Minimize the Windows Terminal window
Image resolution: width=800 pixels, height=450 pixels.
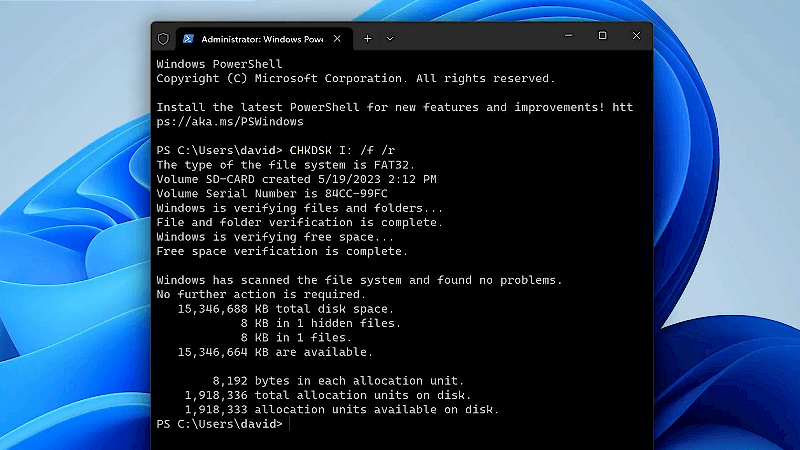(x=568, y=36)
